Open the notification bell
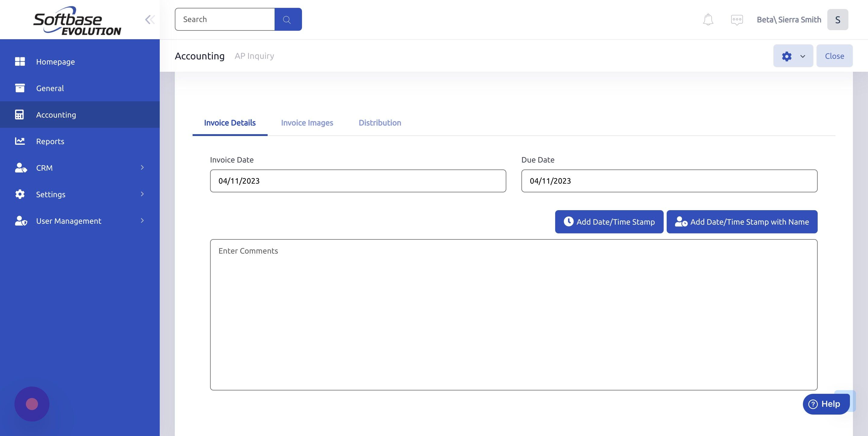The width and height of the screenshot is (868, 436). click(x=708, y=19)
